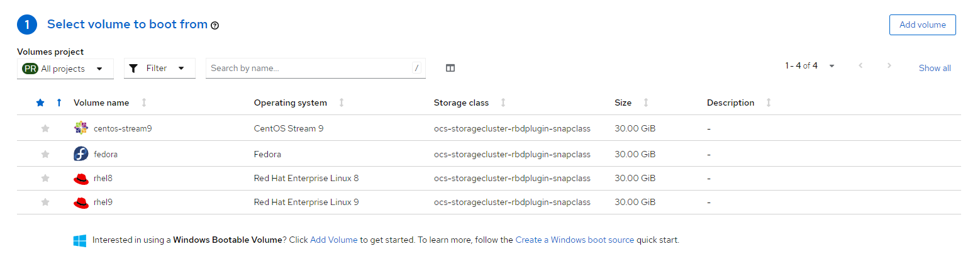
Task: Click the Show all link
Action: click(934, 69)
